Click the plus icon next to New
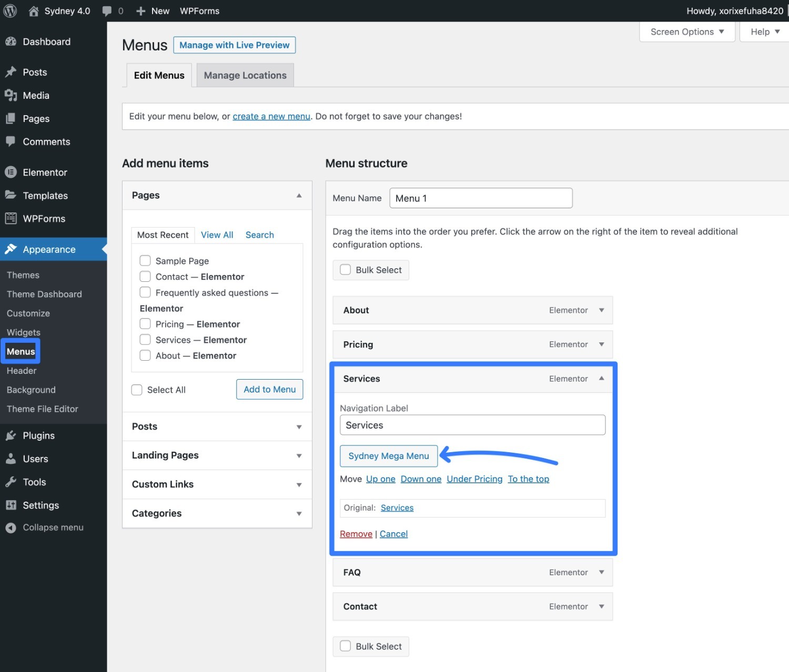This screenshot has width=789, height=672. pyautogui.click(x=140, y=11)
